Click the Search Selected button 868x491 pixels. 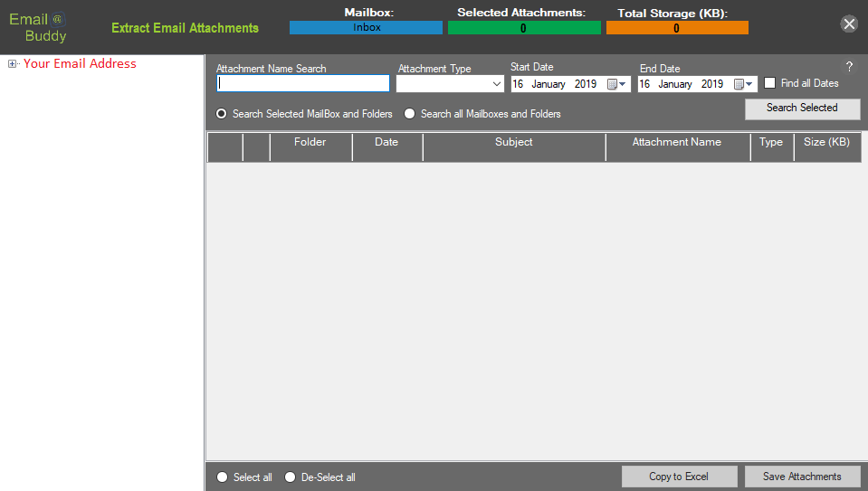click(x=803, y=109)
